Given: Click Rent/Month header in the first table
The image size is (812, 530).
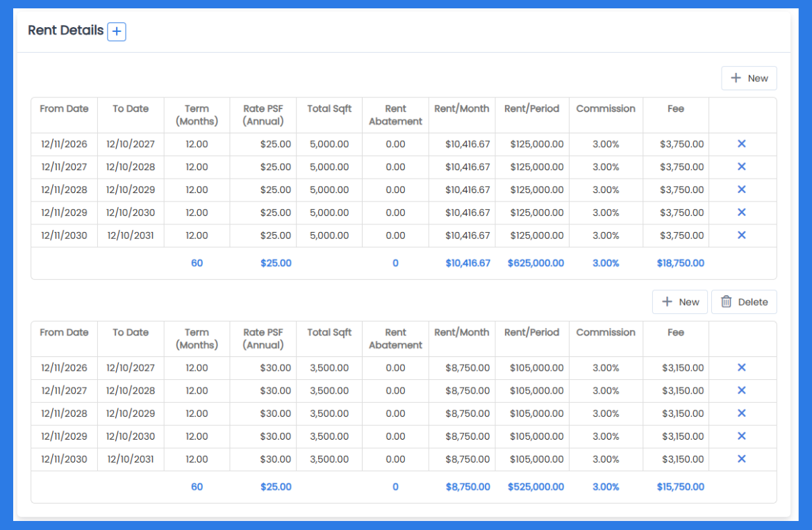Looking at the screenshot, I should click(x=462, y=109).
